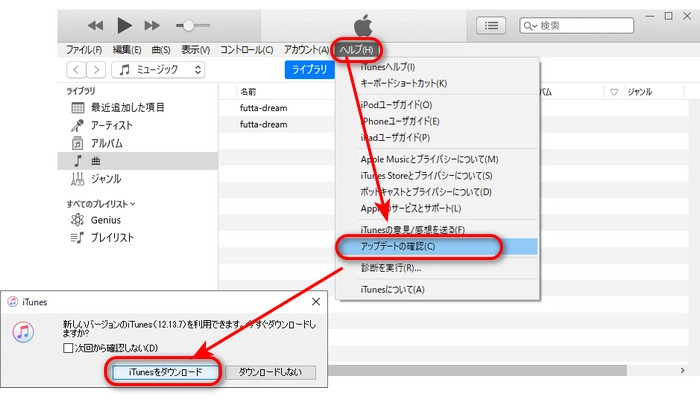Click the horizontal scrollbar thumb
This screenshot has height=407, width=700.
pos(477,370)
